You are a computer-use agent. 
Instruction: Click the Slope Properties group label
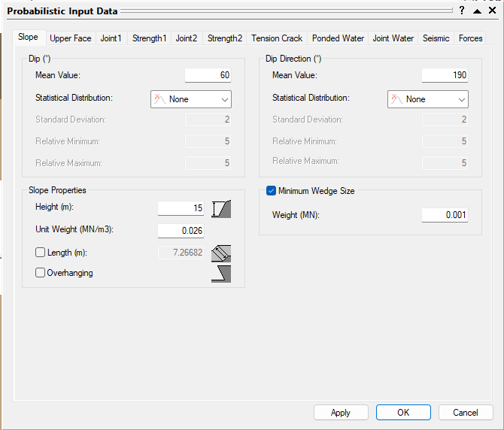coord(57,190)
